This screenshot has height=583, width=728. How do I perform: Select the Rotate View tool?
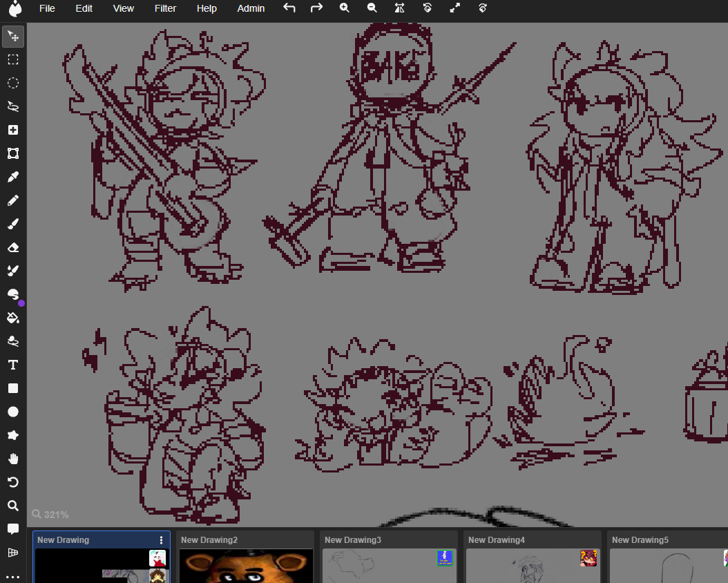(13, 482)
